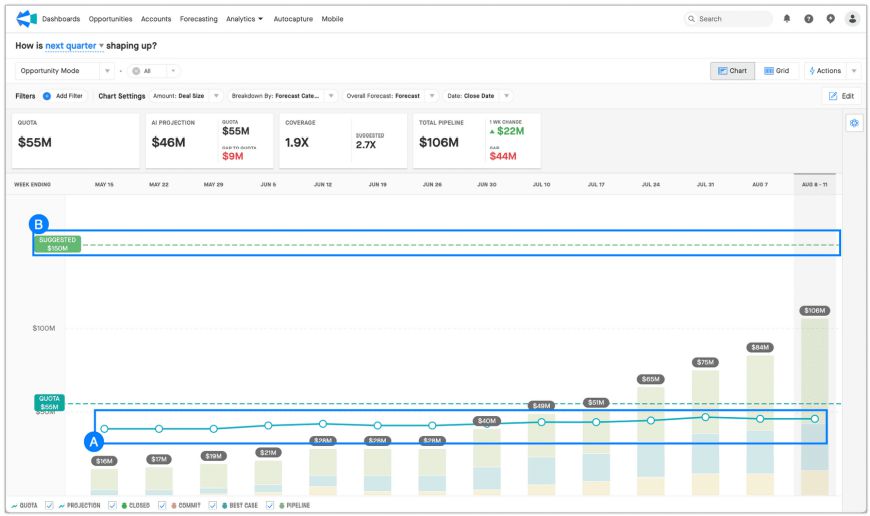This screenshot has height=516, width=870.
Task: Click the gear icon beside metric cards
Action: [x=854, y=123]
